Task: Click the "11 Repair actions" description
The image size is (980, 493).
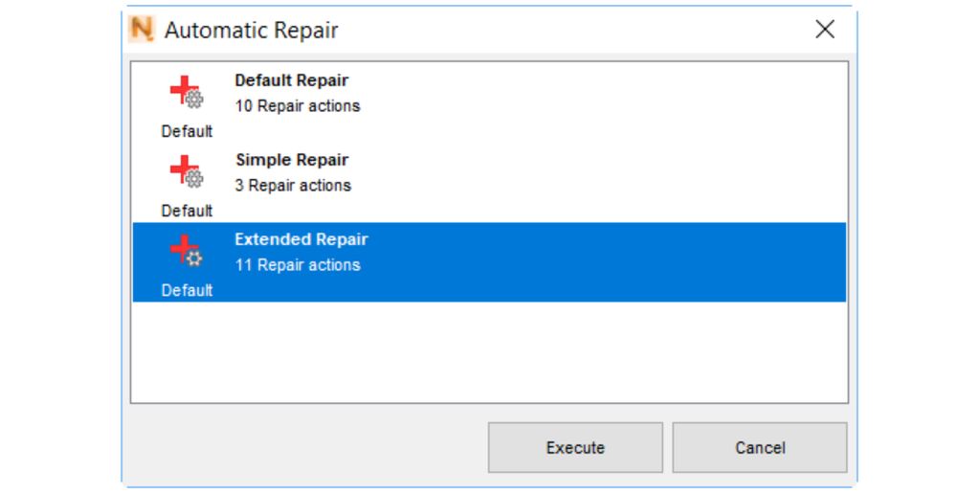Action: click(298, 265)
